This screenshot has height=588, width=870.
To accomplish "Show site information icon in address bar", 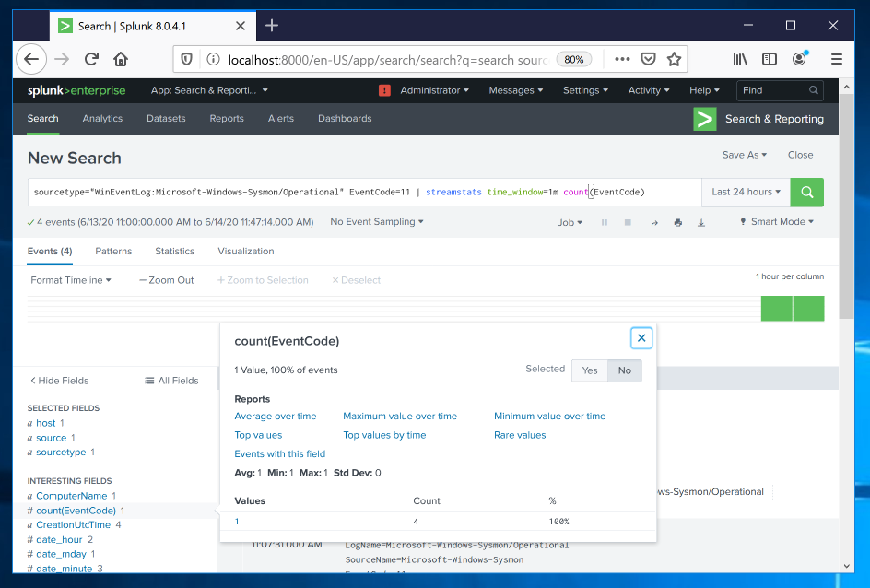I will tap(213, 59).
